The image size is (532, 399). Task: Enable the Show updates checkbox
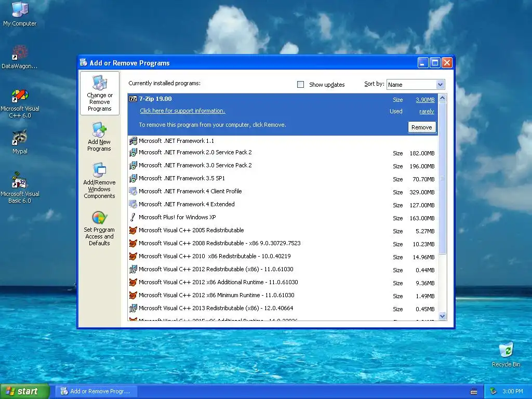coord(300,84)
